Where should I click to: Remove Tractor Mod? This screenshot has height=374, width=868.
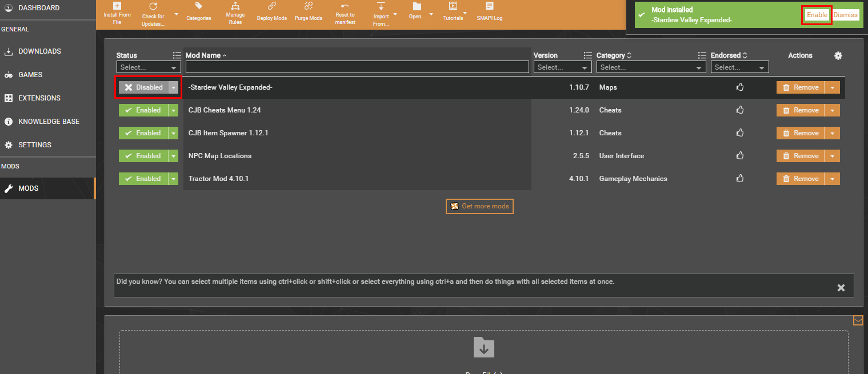coord(800,179)
